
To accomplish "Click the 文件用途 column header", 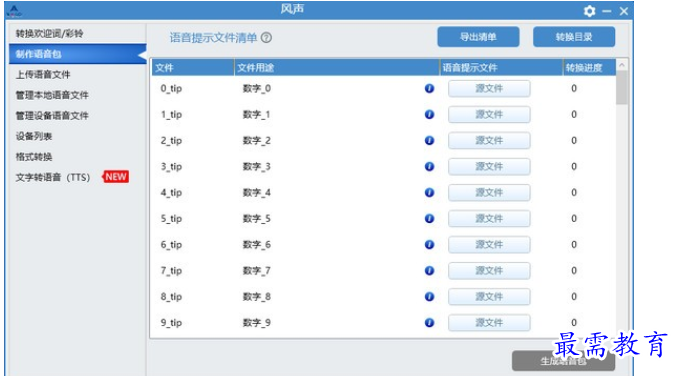I will tap(337, 68).
